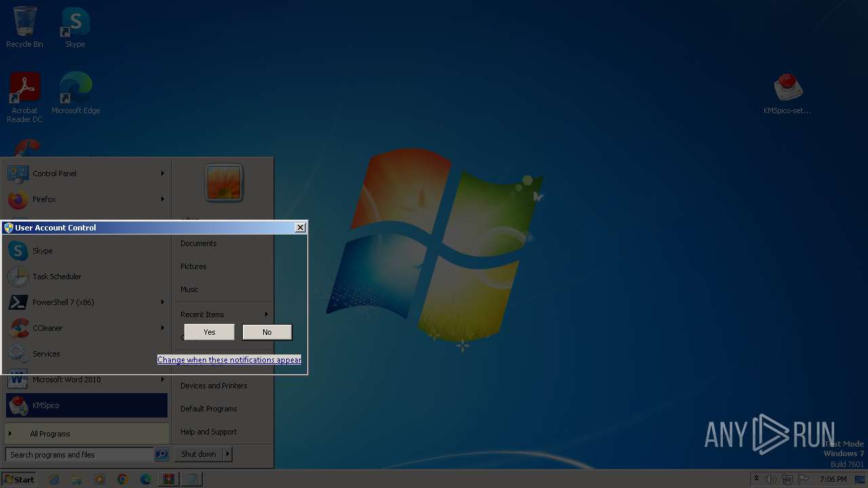Expand Control Panel submenu arrow

click(x=162, y=174)
